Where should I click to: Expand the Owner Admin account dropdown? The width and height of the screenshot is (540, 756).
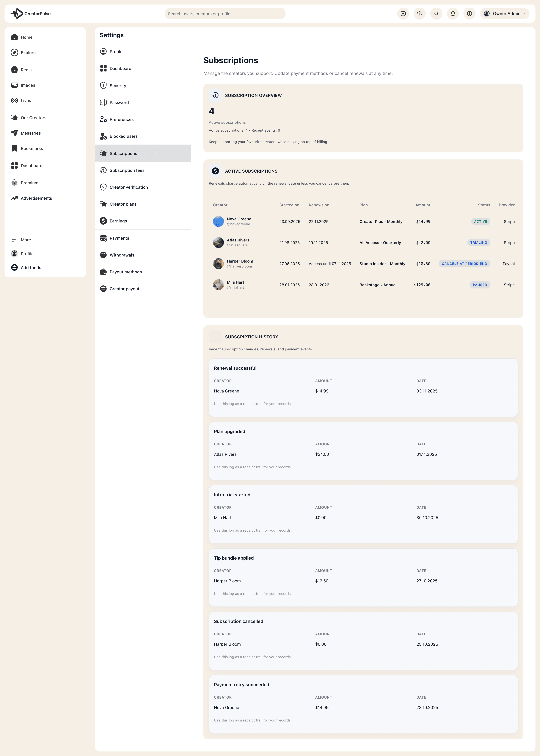coord(504,14)
